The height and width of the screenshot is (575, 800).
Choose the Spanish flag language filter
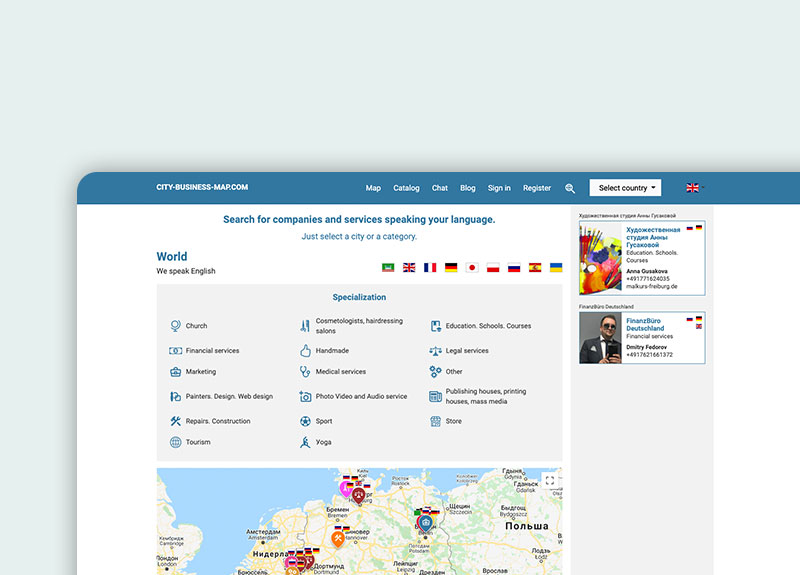click(x=535, y=267)
